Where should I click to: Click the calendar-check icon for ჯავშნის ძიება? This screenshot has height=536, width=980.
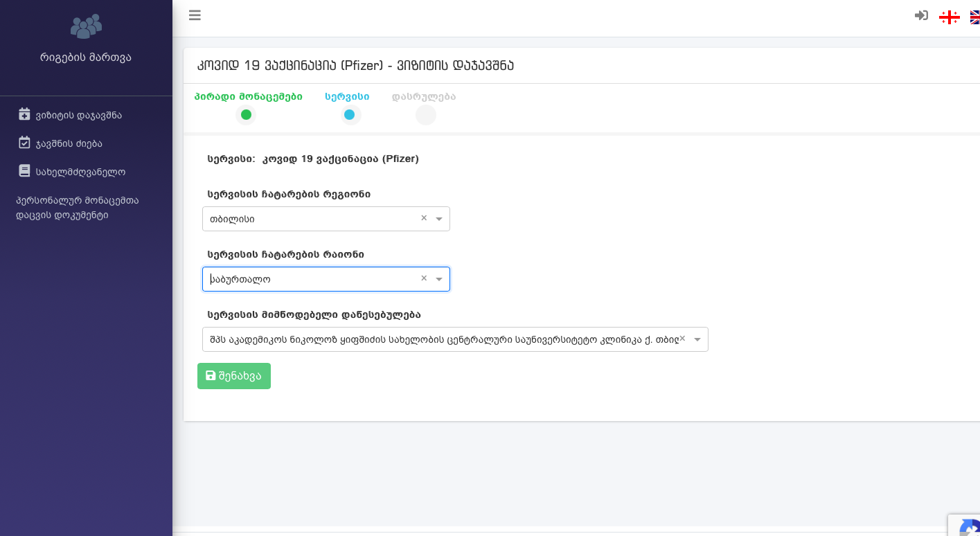[24, 143]
